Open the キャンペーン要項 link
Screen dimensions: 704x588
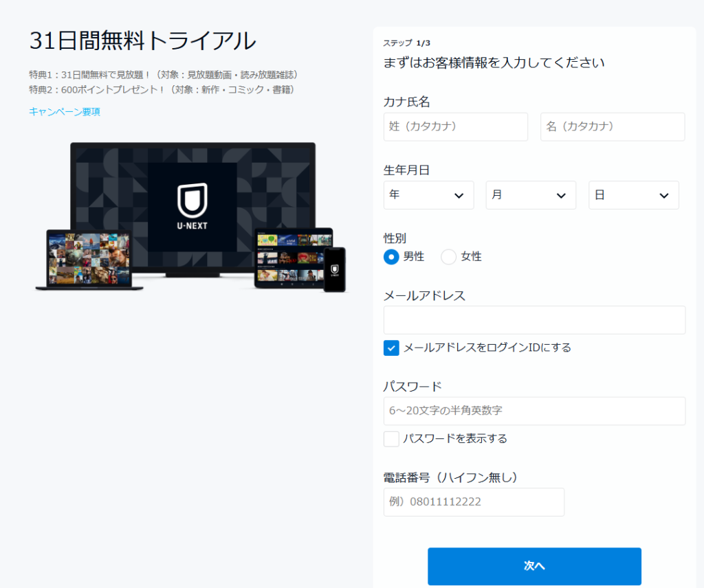click(65, 111)
